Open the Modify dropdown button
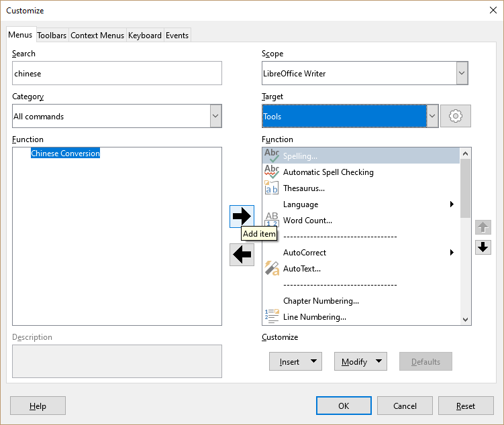This screenshot has width=504, height=425. [x=360, y=361]
